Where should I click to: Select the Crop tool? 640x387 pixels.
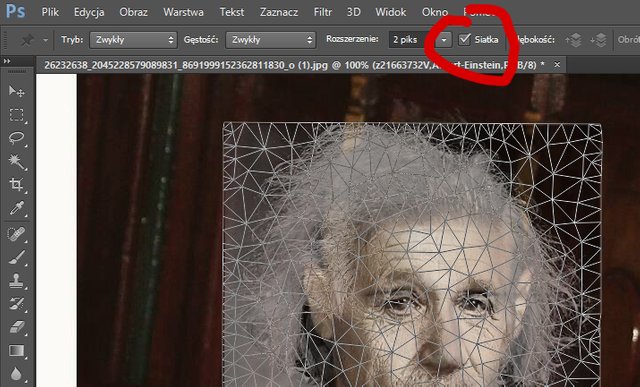[16, 185]
